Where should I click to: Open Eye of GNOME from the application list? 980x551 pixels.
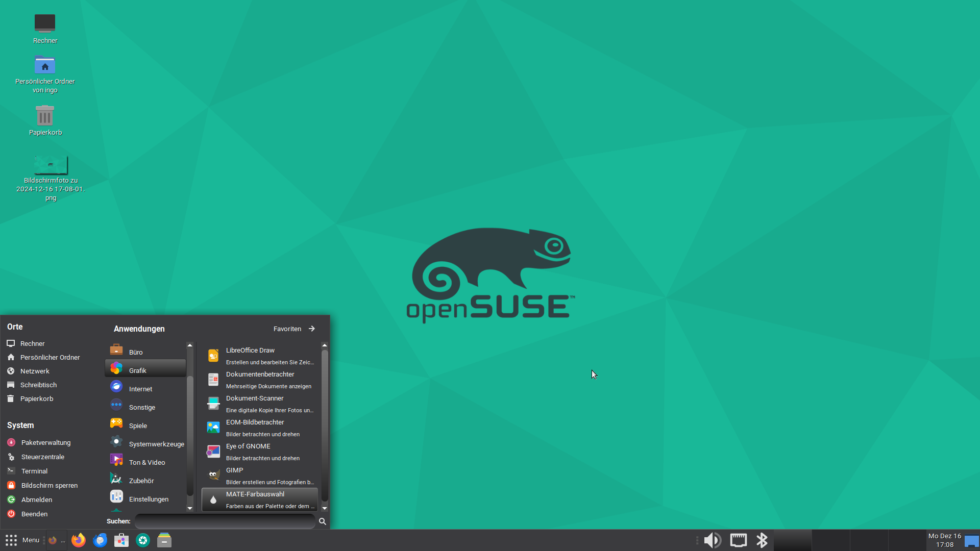pos(260,452)
